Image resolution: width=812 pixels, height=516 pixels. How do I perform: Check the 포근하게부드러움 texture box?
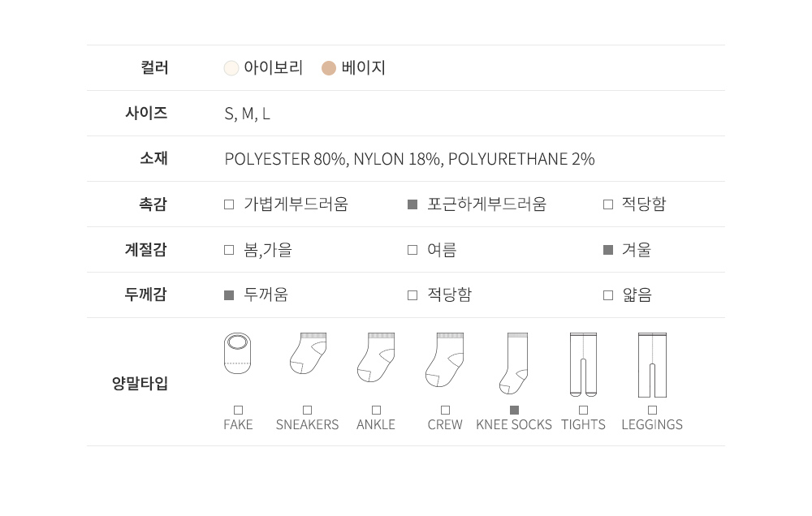(x=412, y=204)
